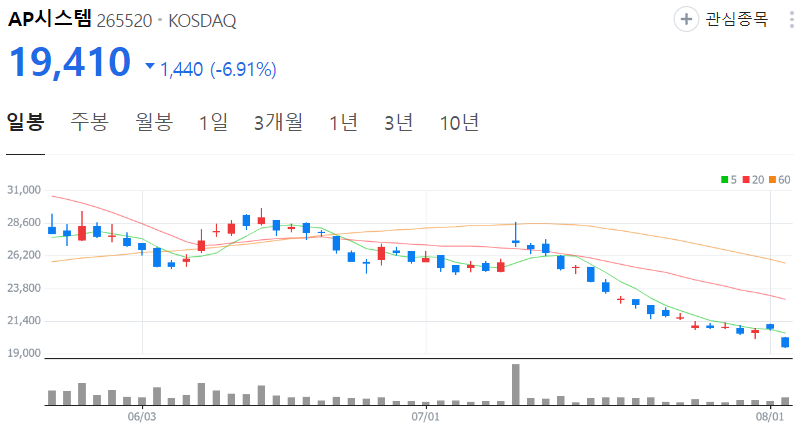The image size is (803, 427).
Task: Add AP시스템 to 관심종목 with plus icon
Action: [686, 19]
